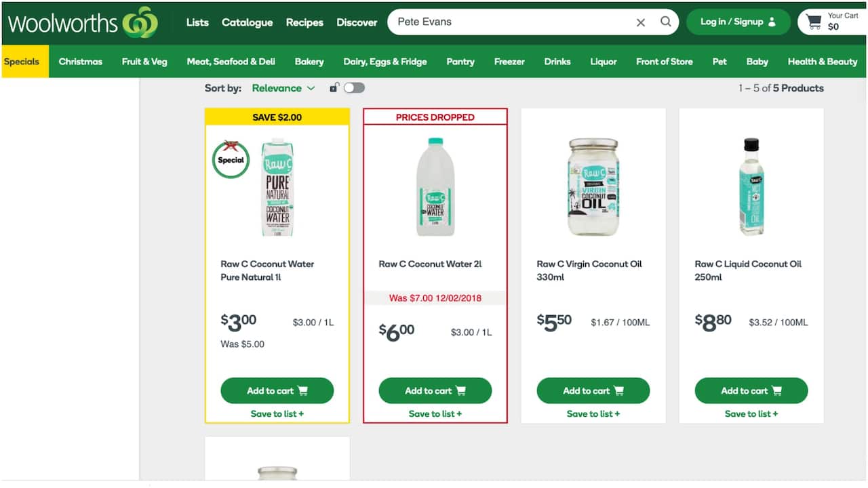This screenshot has width=868, height=488.
Task: Open the Liquor category
Action: coord(603,62)
